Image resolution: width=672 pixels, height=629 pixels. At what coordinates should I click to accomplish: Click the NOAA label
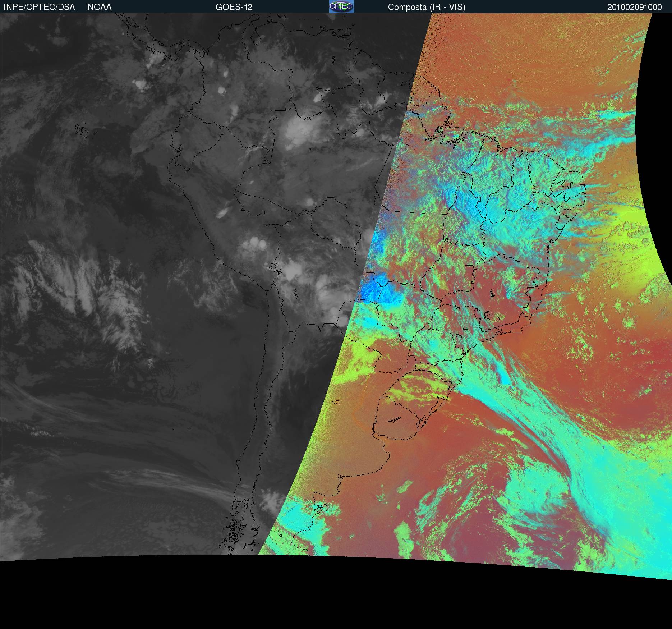click(x=100, y=7)
